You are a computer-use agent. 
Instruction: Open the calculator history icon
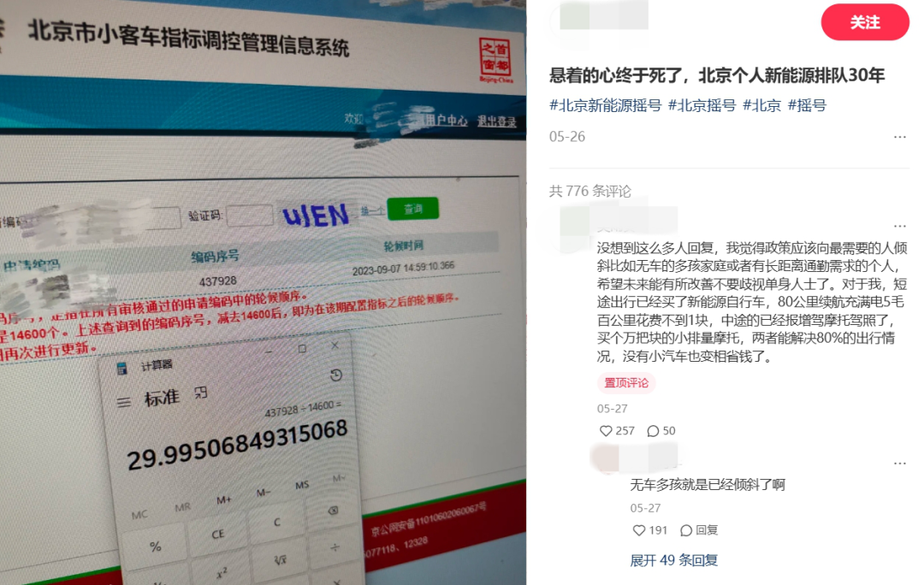pos(336,375)
